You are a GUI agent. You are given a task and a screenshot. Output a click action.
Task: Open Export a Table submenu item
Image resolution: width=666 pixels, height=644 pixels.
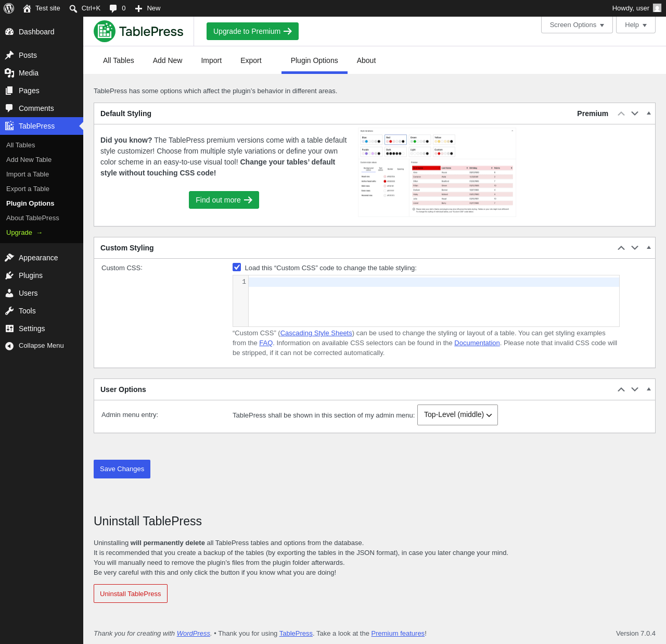(x=28, y=189)
